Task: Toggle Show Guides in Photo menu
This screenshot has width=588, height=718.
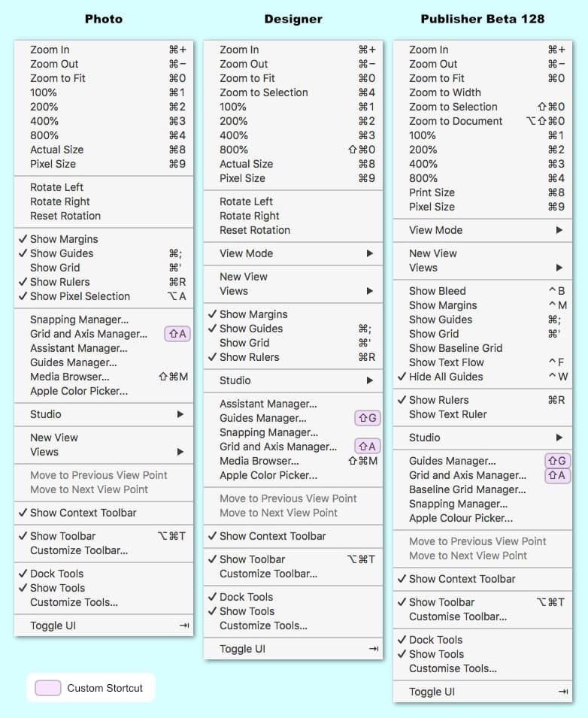Action: coord(104,253)
